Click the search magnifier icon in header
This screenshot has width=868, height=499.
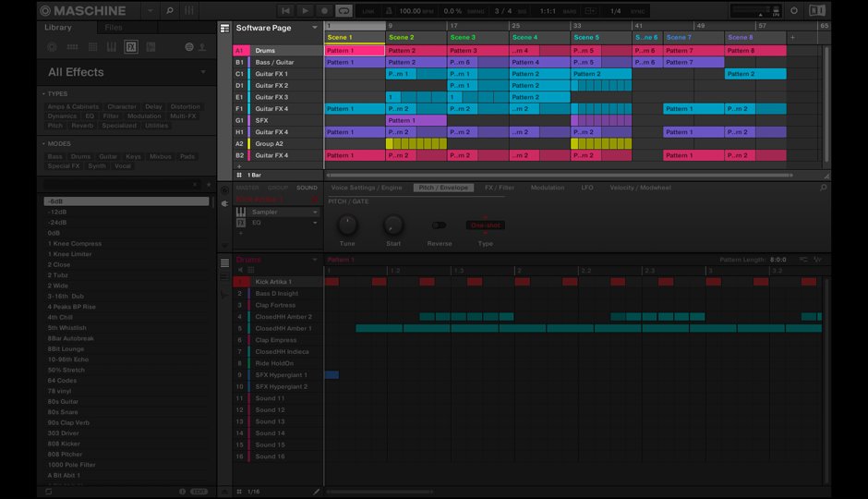pyautogui.click(x=170, y=10)
